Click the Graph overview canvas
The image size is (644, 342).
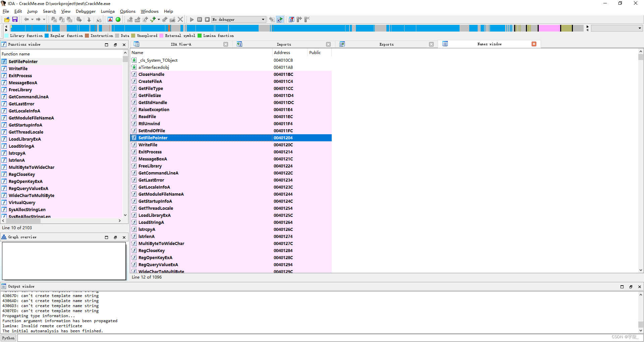pyautogui.click(x=64, y=261)
